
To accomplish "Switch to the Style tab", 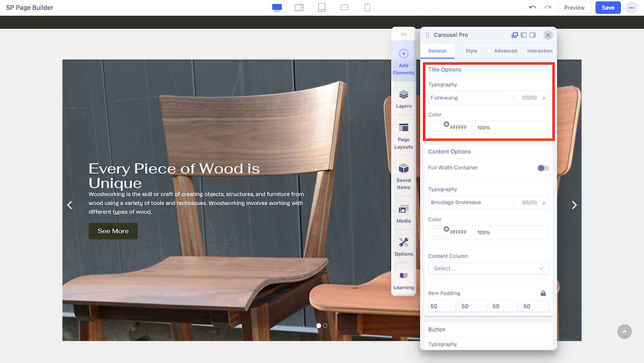I will pos(471,51).
